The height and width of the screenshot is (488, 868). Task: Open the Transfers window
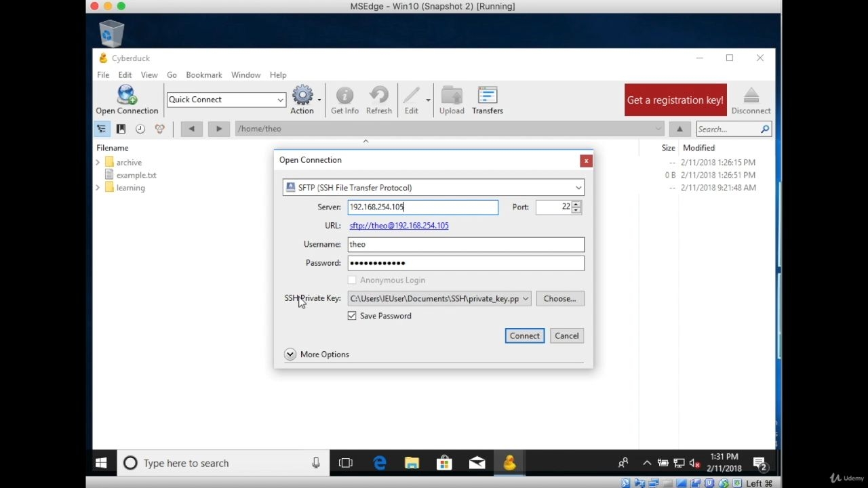tap(488, 100)
